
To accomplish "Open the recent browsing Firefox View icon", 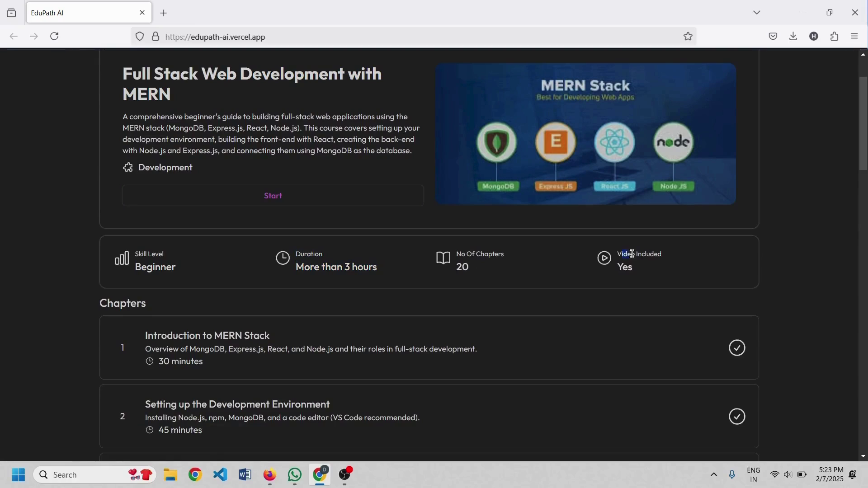I will [11, 13].
